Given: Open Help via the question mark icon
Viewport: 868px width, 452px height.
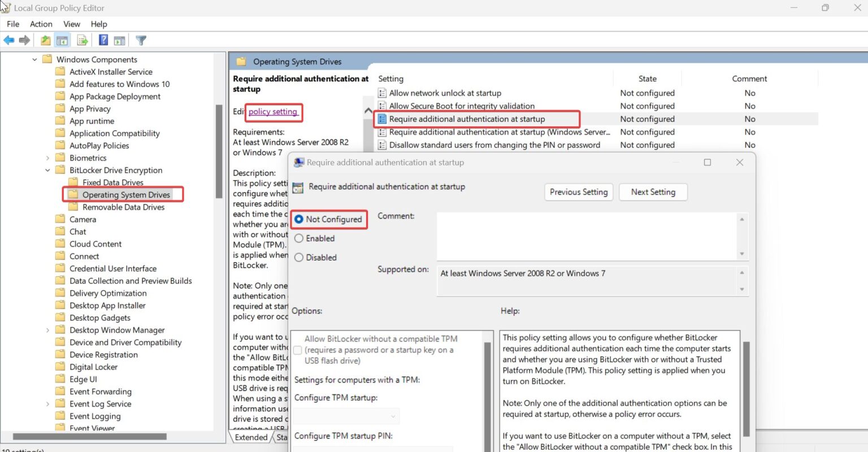Looking at the screenshot, I should (103, 40).
